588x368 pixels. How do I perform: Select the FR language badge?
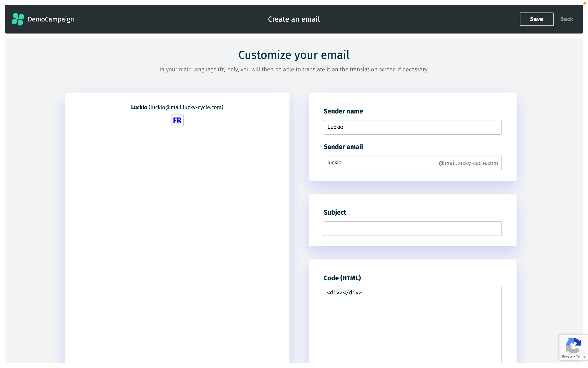click(x=177, y=120)
